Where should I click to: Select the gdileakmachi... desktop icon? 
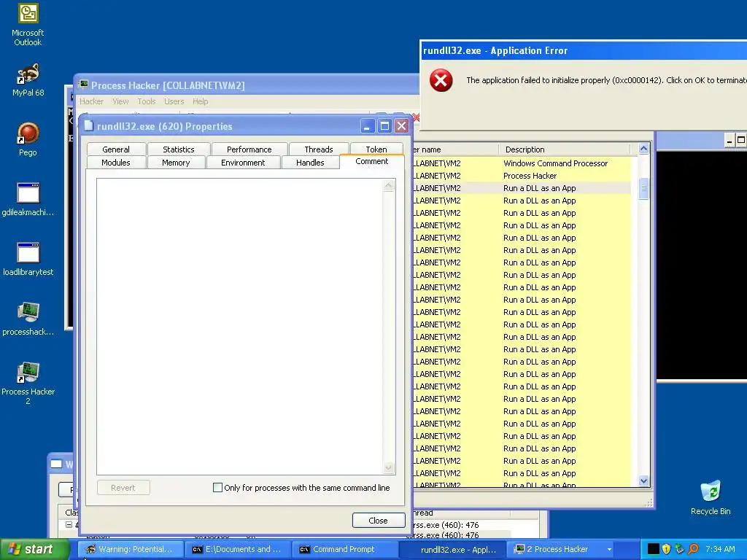(x=28, y=199)
